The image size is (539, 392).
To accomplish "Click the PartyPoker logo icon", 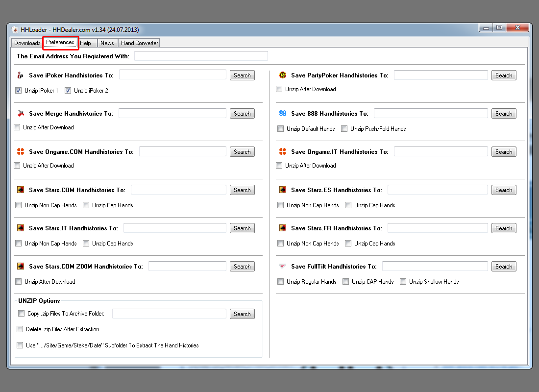I will pos(283,75).
